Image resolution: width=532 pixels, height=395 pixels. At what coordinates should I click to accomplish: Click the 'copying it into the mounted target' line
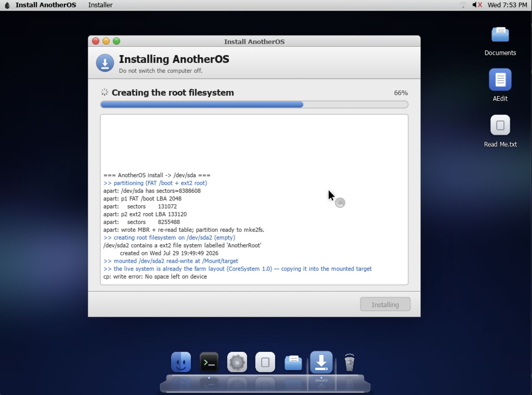pyautogui.click(x=237, y=269)
